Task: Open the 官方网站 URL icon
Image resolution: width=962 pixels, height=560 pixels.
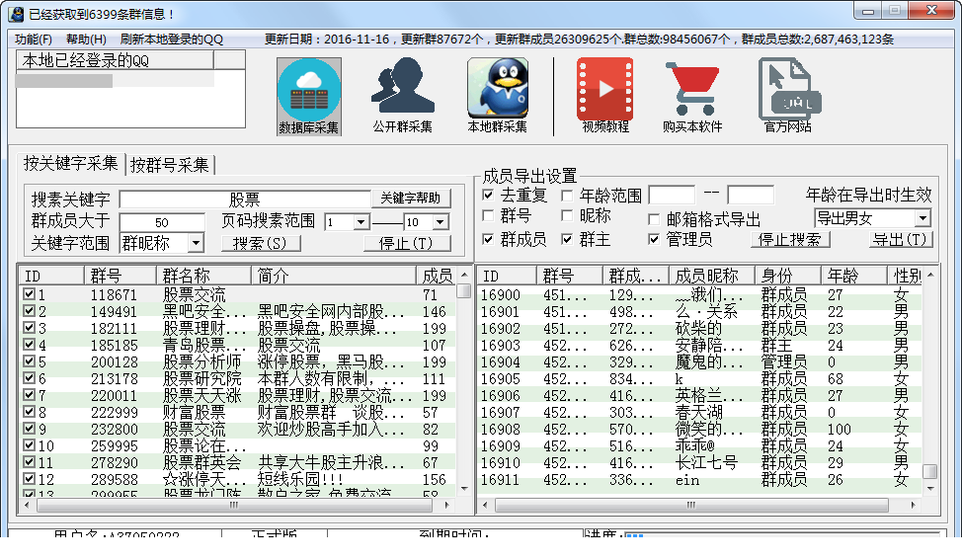Action: [x=787, y=89]
